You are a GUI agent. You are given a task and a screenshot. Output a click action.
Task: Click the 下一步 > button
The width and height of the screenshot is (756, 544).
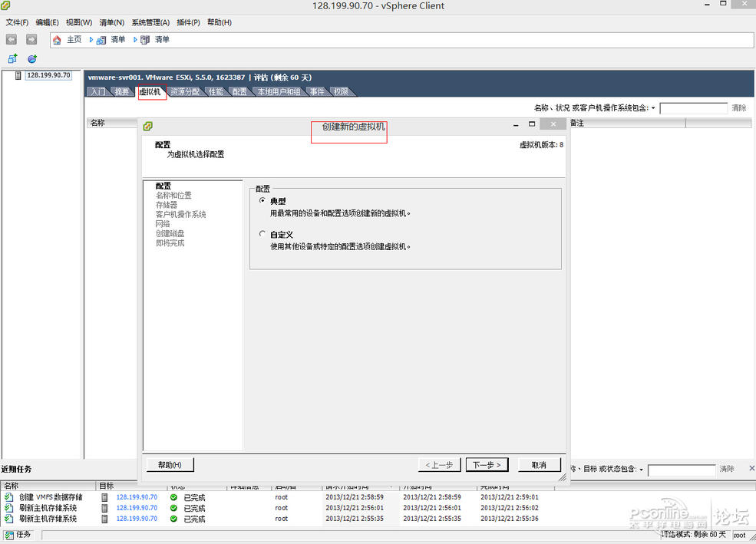[487, 464]
